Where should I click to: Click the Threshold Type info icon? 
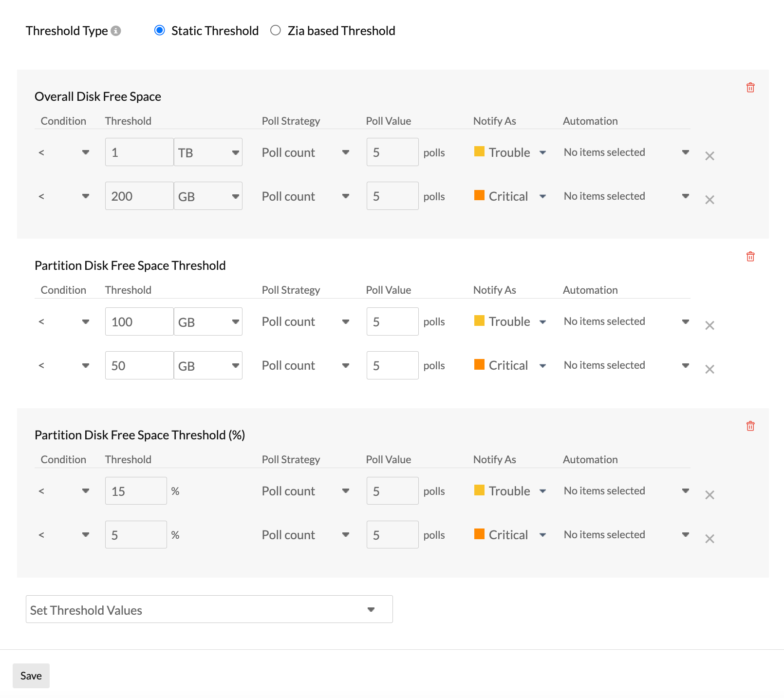point(116,31)
